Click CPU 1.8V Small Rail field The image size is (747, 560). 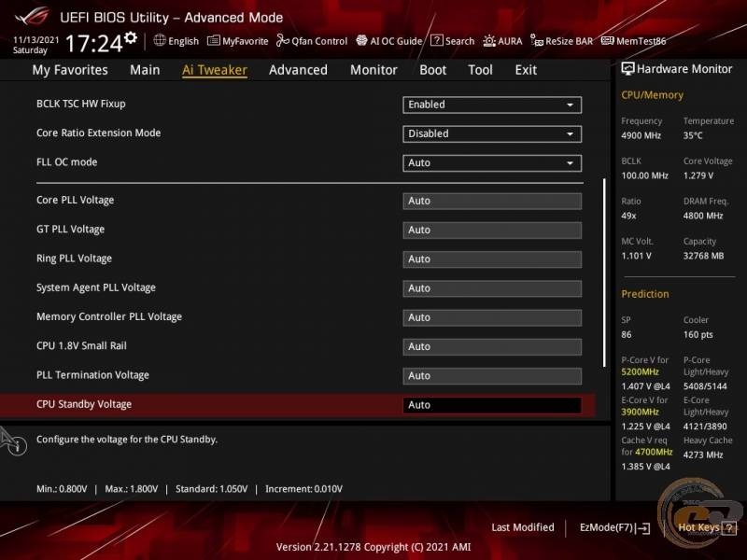[x=492, y=346]
